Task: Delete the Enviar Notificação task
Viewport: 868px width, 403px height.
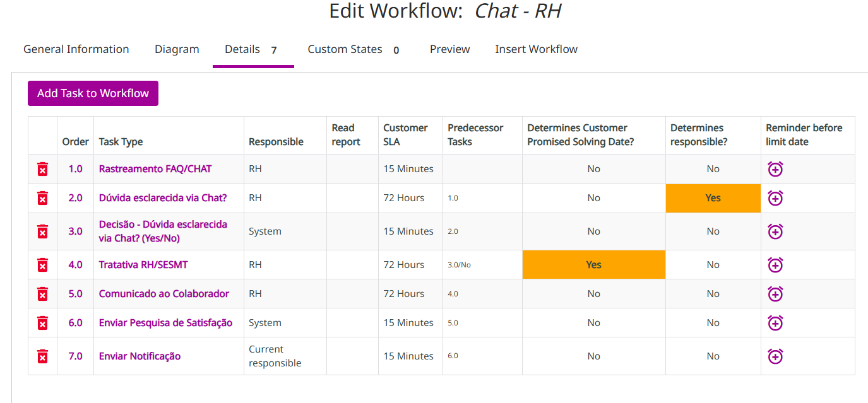Action: (42, 356)
